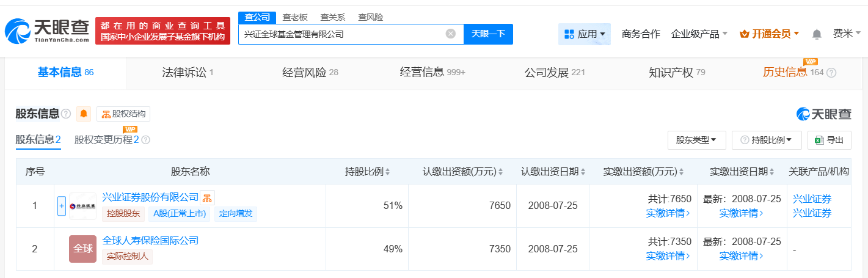
Task: Click equity structure icon beside 兴业证券股份有限公司
Action: [x=207, y=197]
